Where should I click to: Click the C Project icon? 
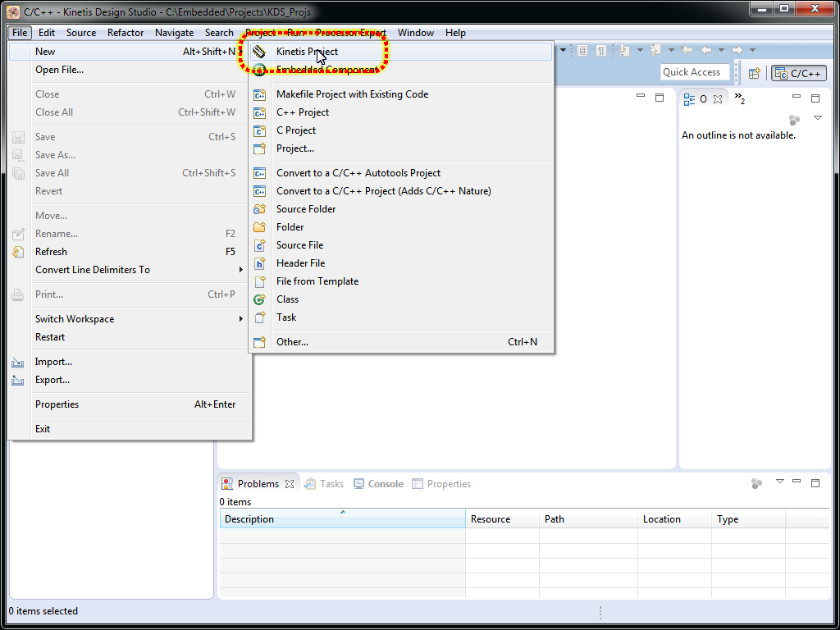click(259, 130)
